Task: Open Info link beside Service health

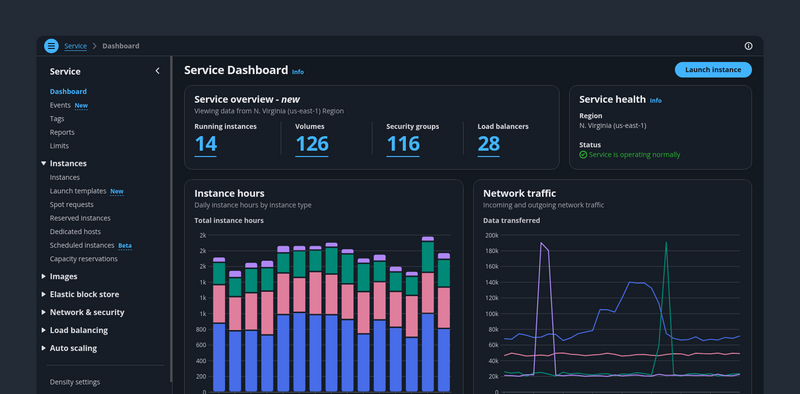Action: click(656, 101)
